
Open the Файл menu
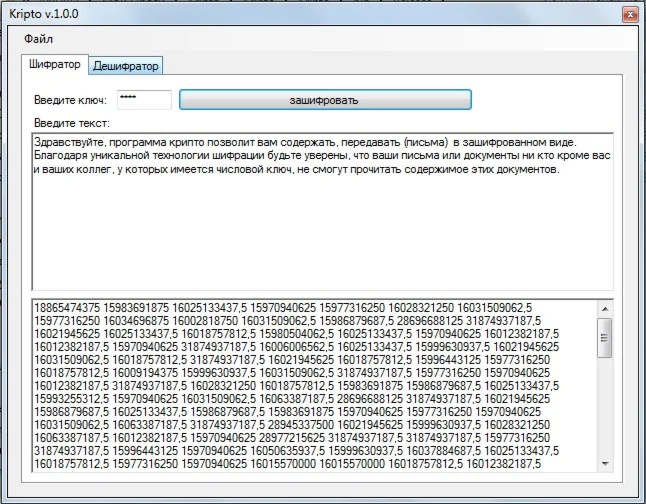(x=38, y=39)
